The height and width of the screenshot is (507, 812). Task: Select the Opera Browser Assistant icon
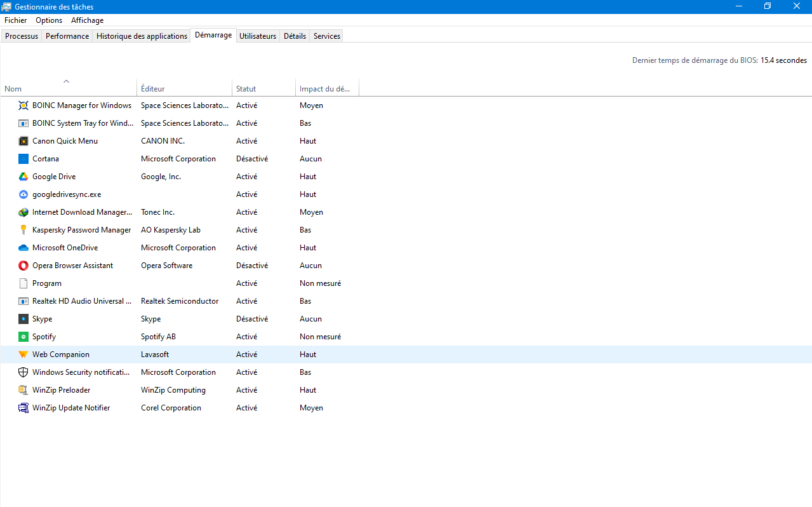[x=23, y=266]
